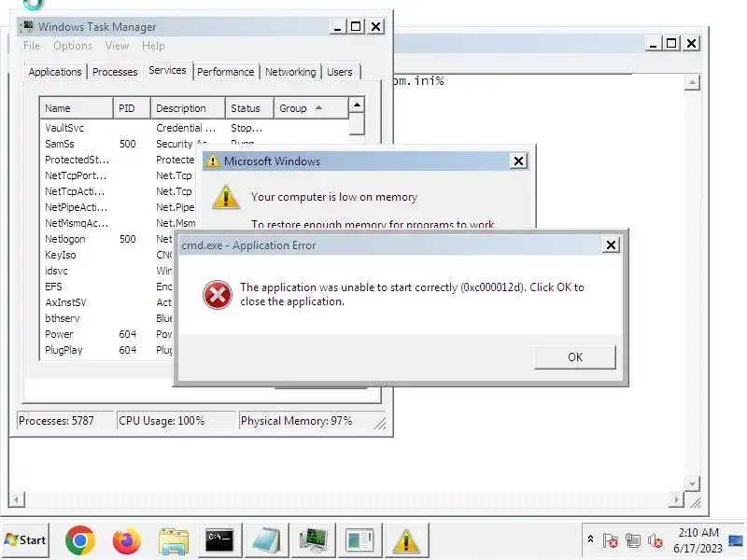This screenshot has height=560, width=747.
Task: Sort services by the Name column
Action: 77,108
